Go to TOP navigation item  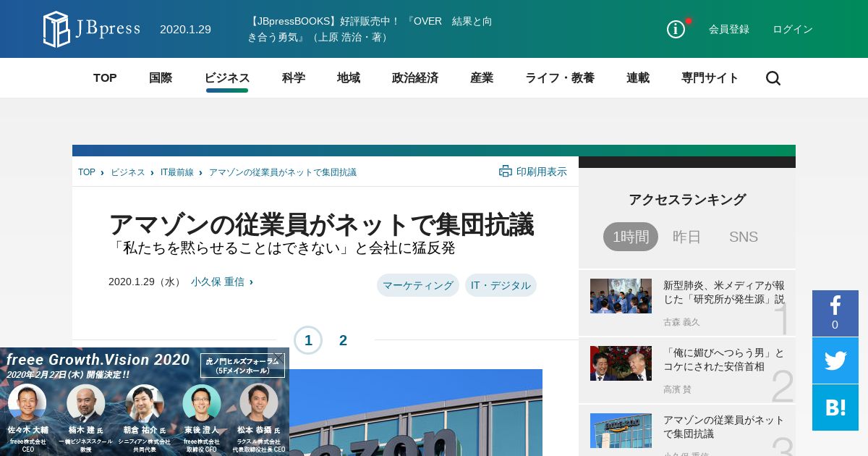[105, 78]
